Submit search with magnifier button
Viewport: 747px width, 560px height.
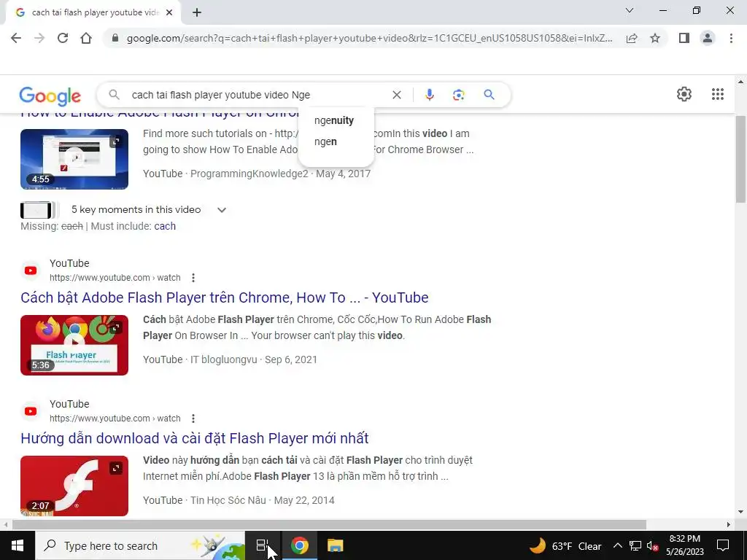click(x=489, y=95)
